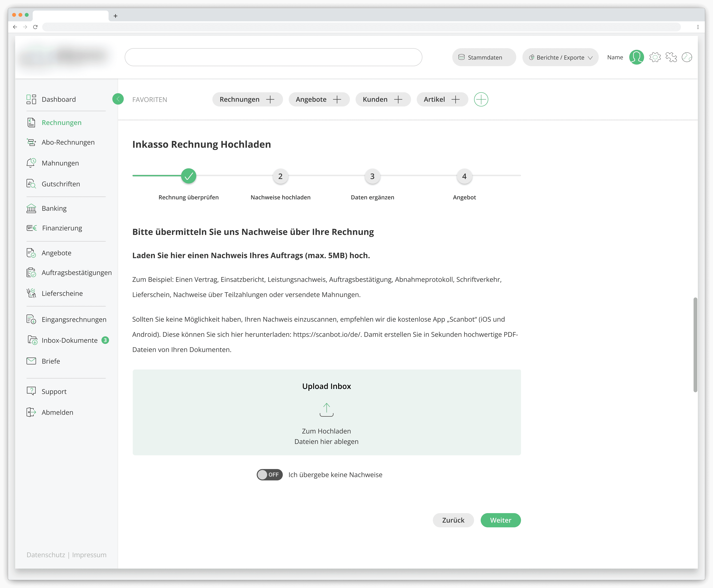
Task: Open Banking via its building icon
Action: [31, 208]
